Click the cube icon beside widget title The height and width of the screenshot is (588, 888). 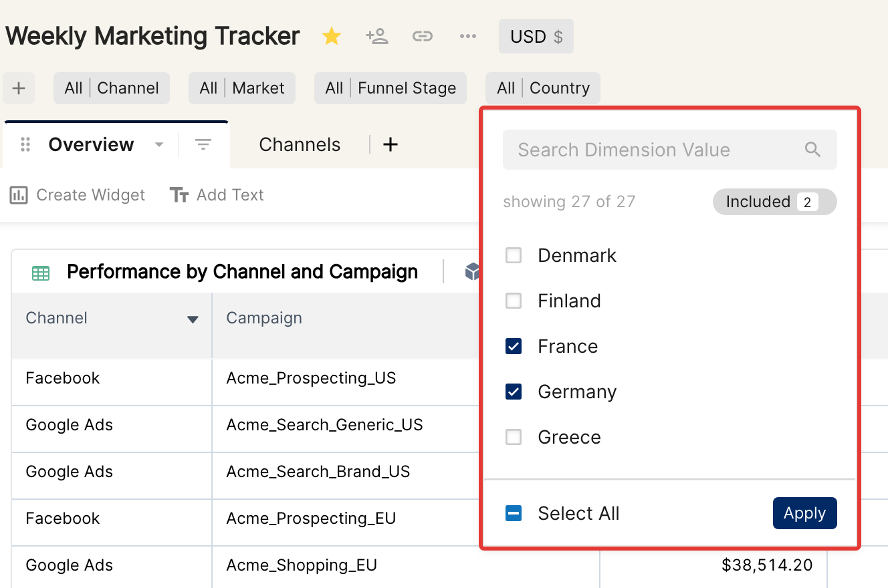[473, 271]
